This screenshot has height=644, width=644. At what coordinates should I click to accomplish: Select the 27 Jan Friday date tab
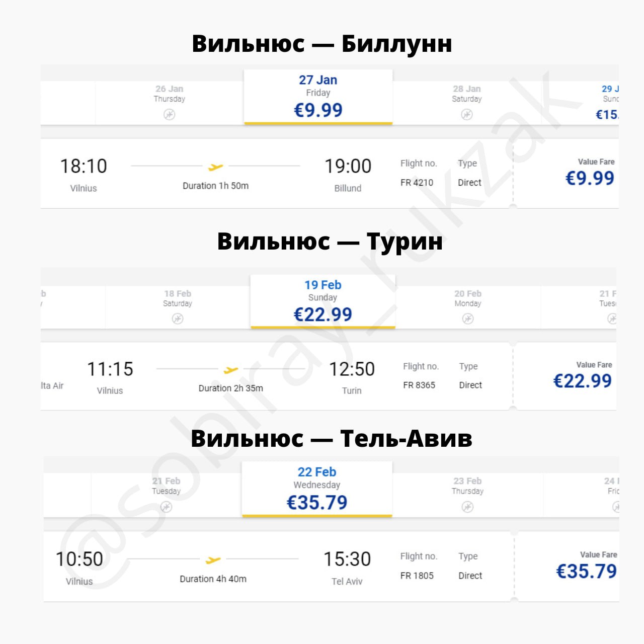[x=318, y=97]
